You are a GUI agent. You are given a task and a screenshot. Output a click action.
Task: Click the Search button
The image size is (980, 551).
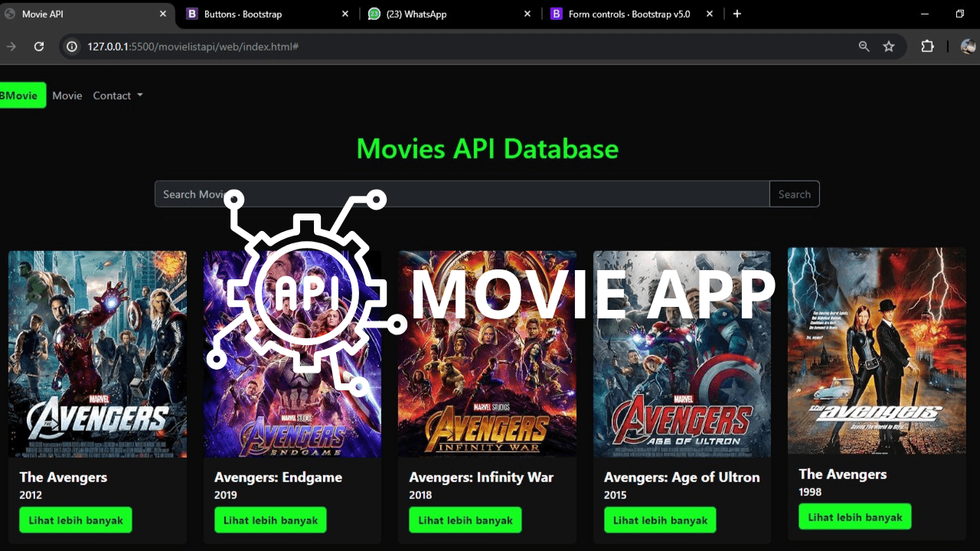[795, 194]
